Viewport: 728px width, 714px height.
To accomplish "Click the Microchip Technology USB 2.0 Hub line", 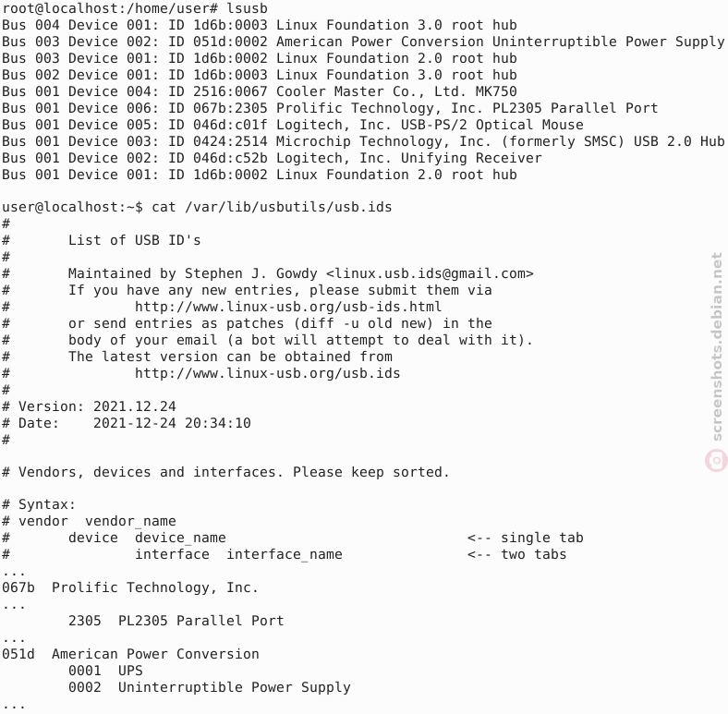I will click(x=363, y=141).
